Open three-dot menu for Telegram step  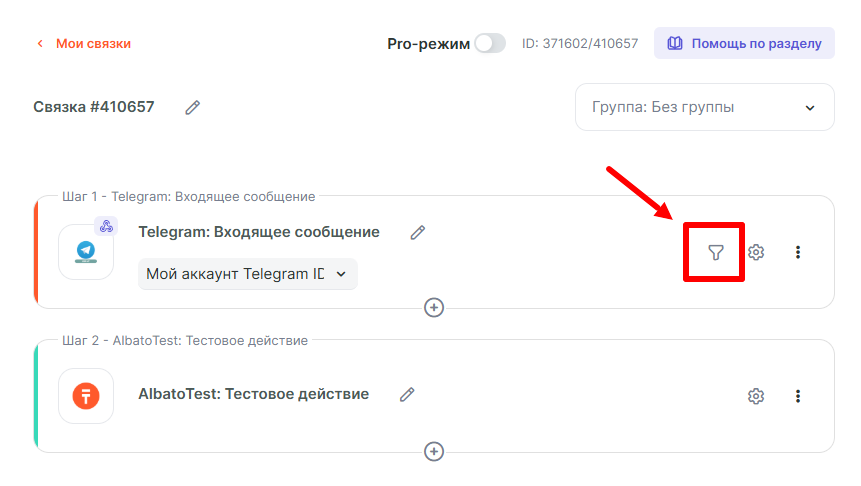(x=798, y=252)
